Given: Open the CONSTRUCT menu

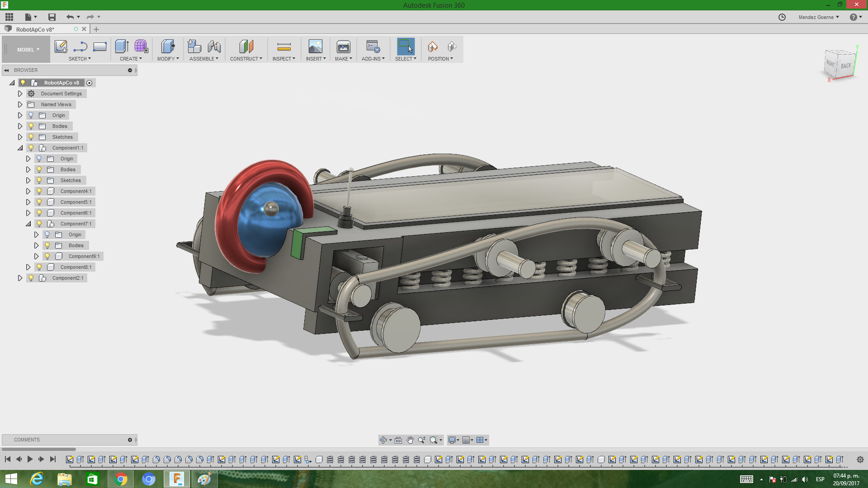Looking at the screenshot, I should point(246,59).
